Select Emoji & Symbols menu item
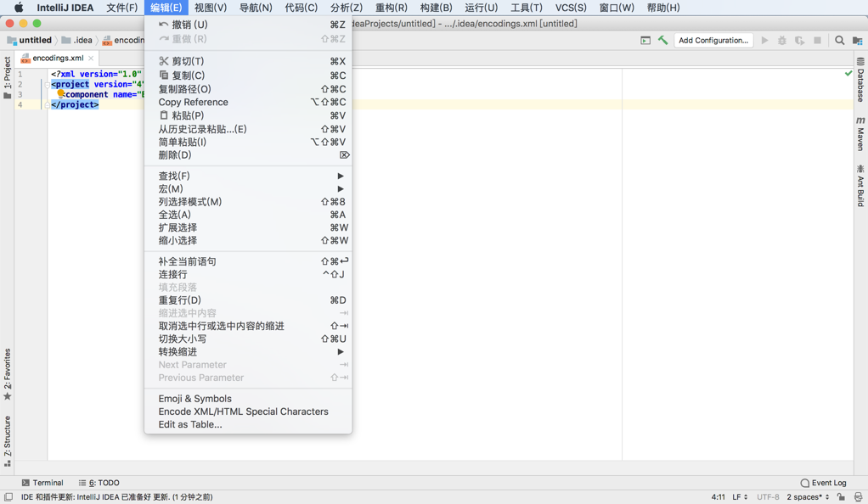Viewport: 868px width, 504px height. point(248,399)
